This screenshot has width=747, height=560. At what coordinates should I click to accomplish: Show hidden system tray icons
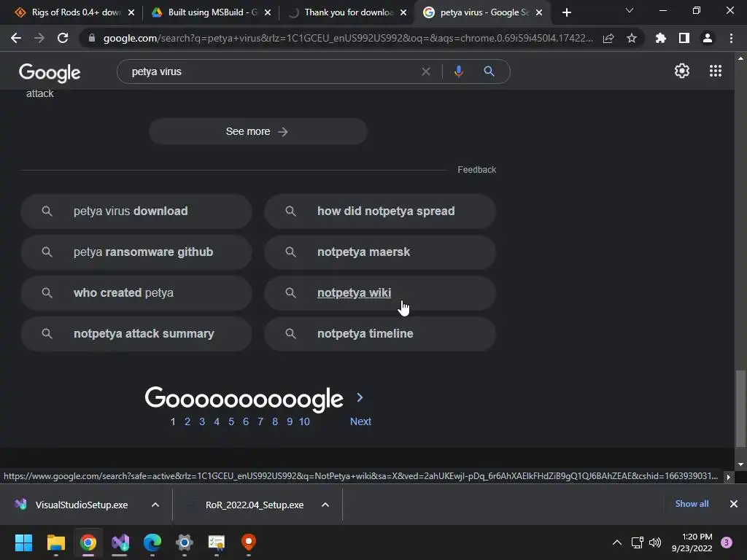(617, 542)
